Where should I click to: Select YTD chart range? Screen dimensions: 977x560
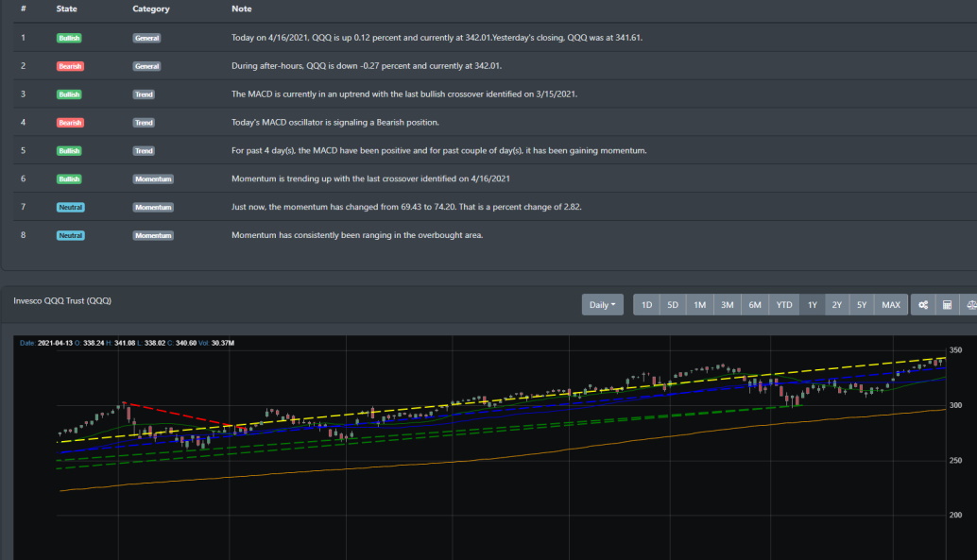784,305
